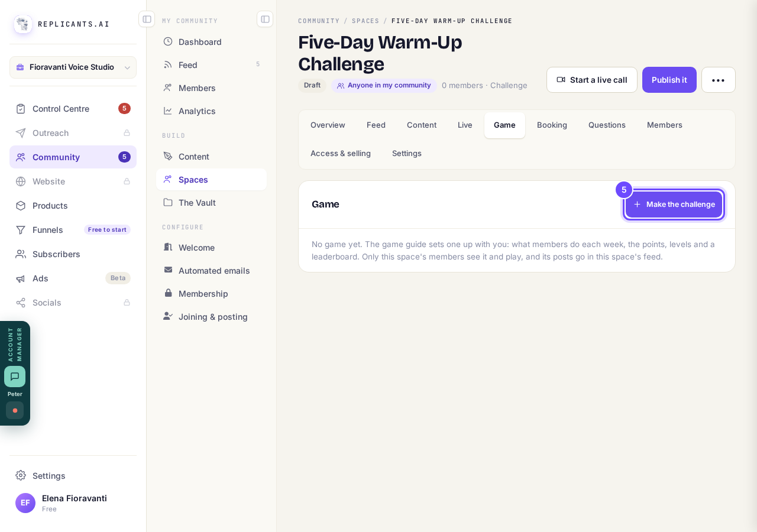Click the Ads megaphone icon
Viewport: 757px width, 532px height.
21,278
